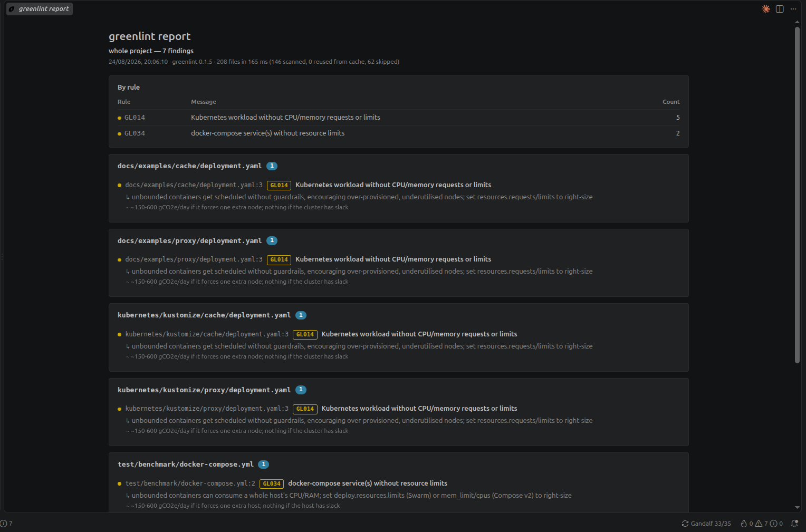Open the kubernetes/kustomize/proxy/deployment.yaml:3 finding link

pyautogui.click(x=207, y=409)
